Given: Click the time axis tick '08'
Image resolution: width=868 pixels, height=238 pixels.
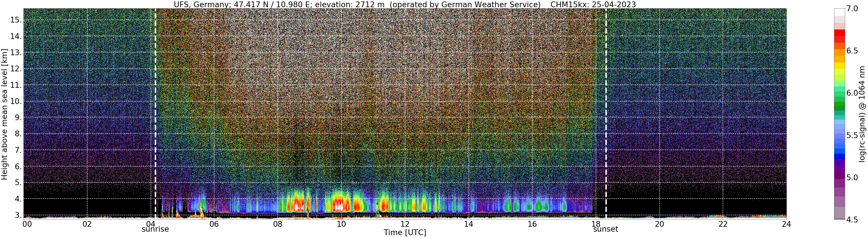Looking at the screenshot, I should click(x=278, y=224).
